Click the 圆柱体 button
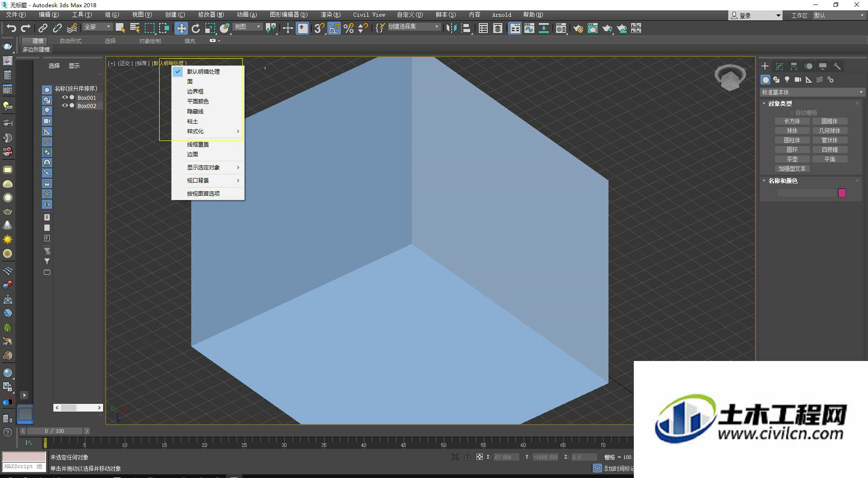Image resolution: width=868 pixels, height=478 pixels. click(792, 140)
